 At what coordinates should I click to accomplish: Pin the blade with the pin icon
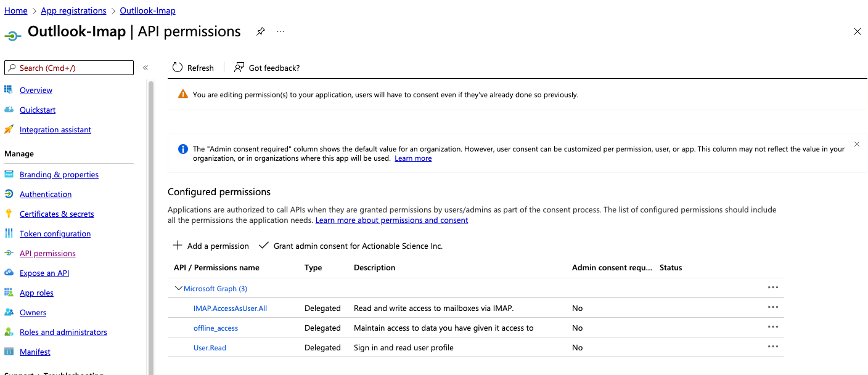(x=261, y=32)
